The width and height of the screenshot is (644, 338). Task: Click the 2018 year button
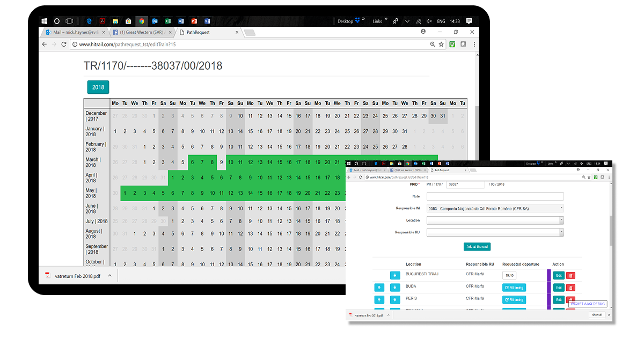(98, 87)
